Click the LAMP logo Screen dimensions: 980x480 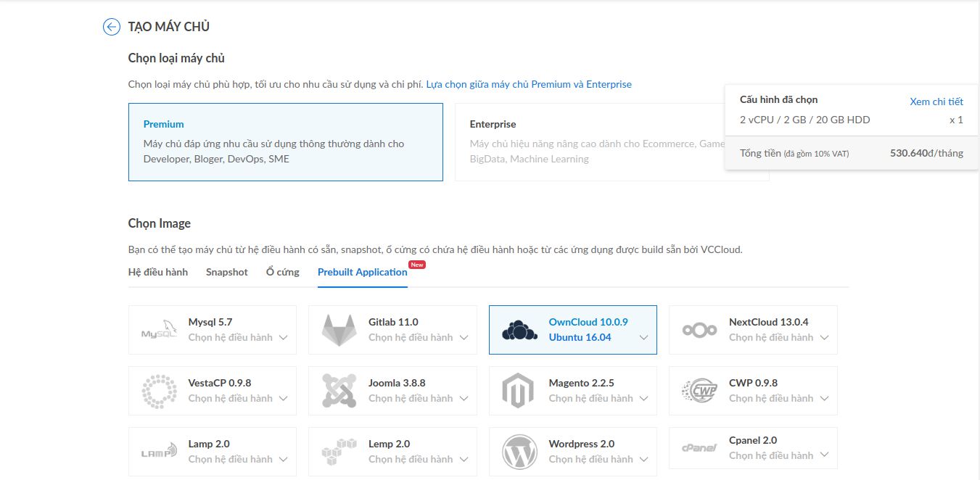point(159,451)
